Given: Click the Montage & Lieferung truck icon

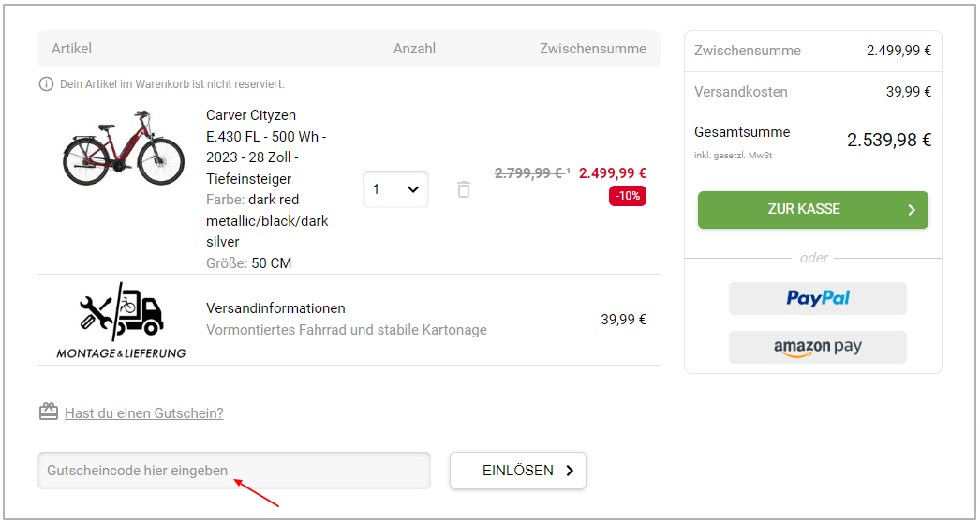Looking at the screenshot, I should pyautogui.click(x=121, y=321).
